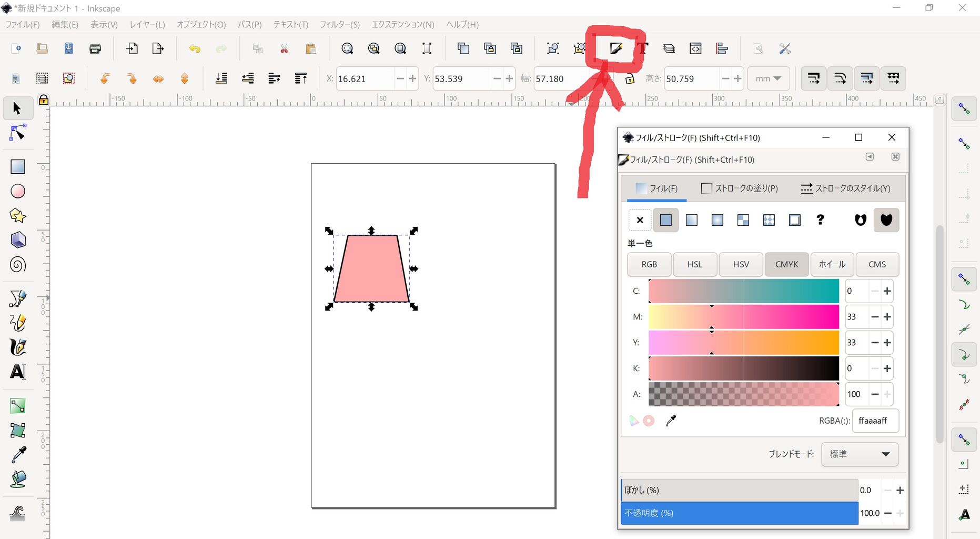Click the Group objects icon
The height and width of the screenshot is (539, 980).
tap(553, 49)
